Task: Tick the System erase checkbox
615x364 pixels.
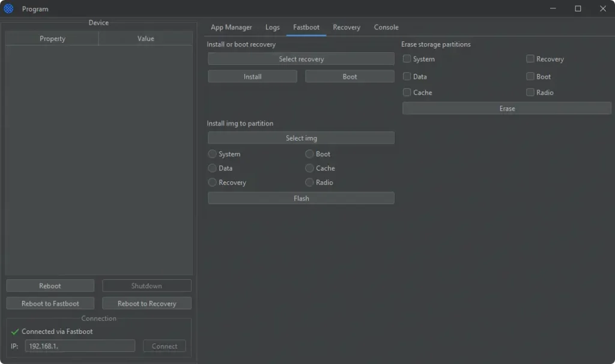Action: [x=407, y=59]
